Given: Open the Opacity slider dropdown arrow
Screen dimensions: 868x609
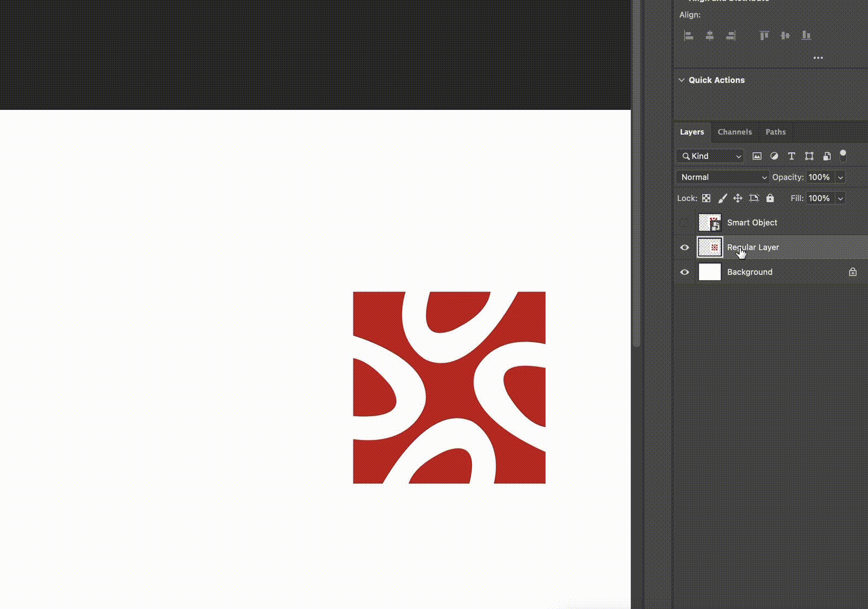Looking at the screenshot, I should (x=840, y=177).
